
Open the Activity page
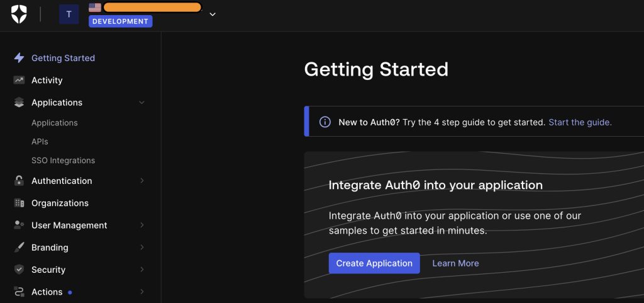click(x=47, y=80)
